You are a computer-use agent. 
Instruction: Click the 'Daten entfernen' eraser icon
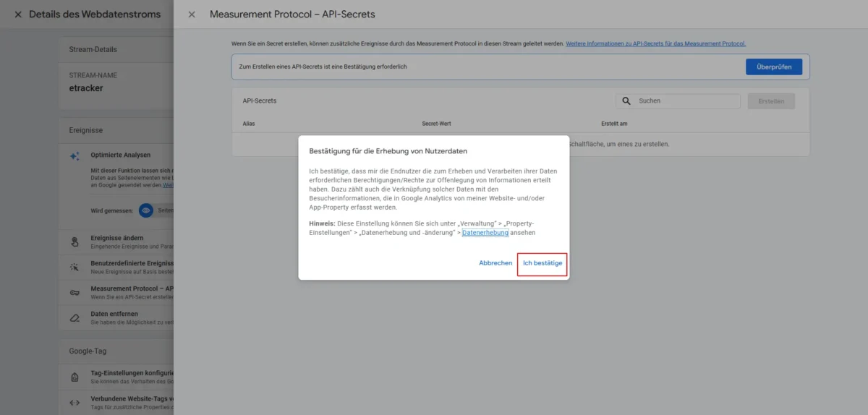coord(75,318)
